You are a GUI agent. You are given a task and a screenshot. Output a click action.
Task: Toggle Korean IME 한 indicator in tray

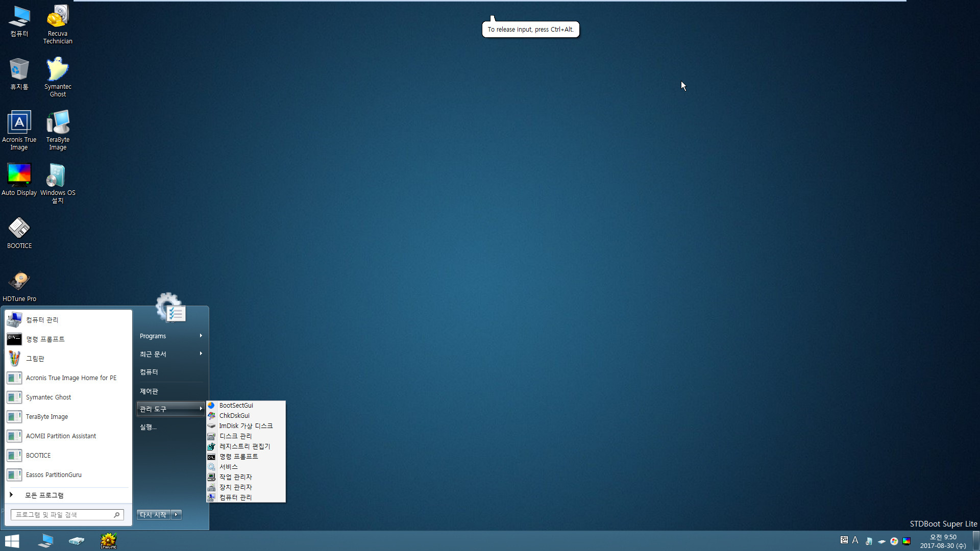(x=844, y=540)
